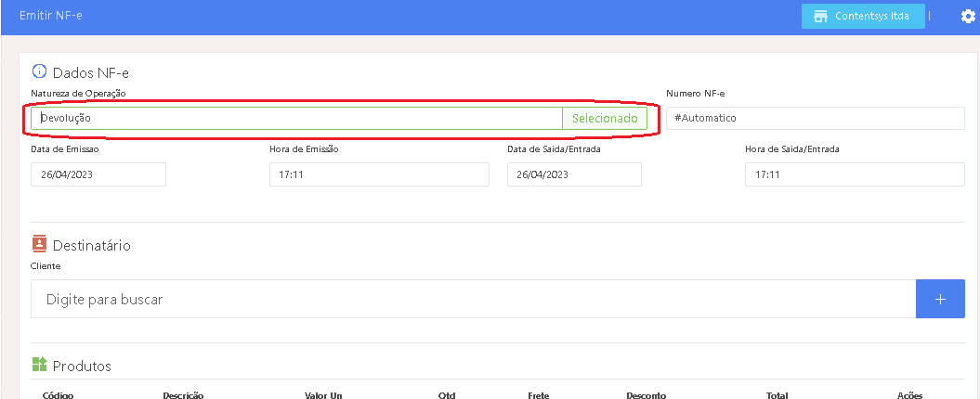Click the Descrição column header
This screenshot has width=980, height=399.
pos(183,395)
